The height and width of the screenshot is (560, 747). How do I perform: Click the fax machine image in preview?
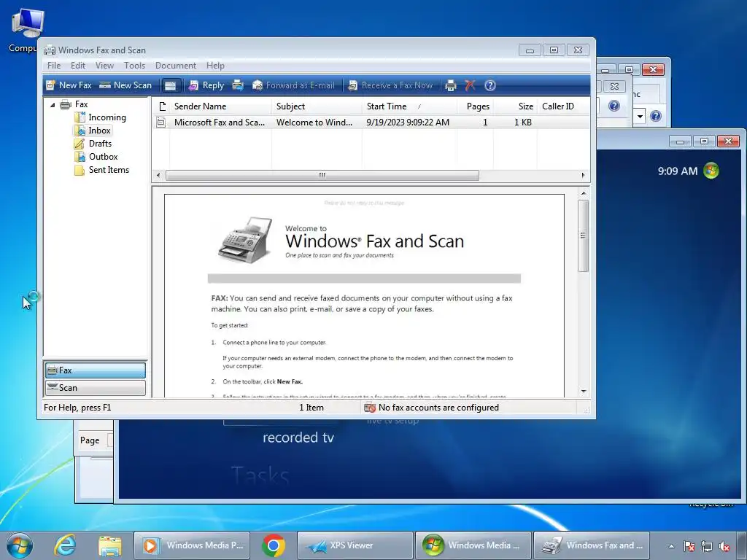click(x=245, y=240)
